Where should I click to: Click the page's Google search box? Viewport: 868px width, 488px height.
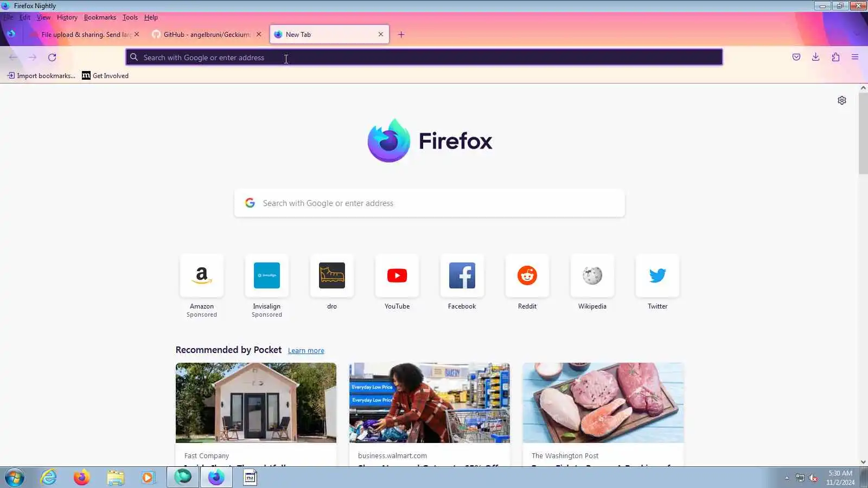(430, 203)
